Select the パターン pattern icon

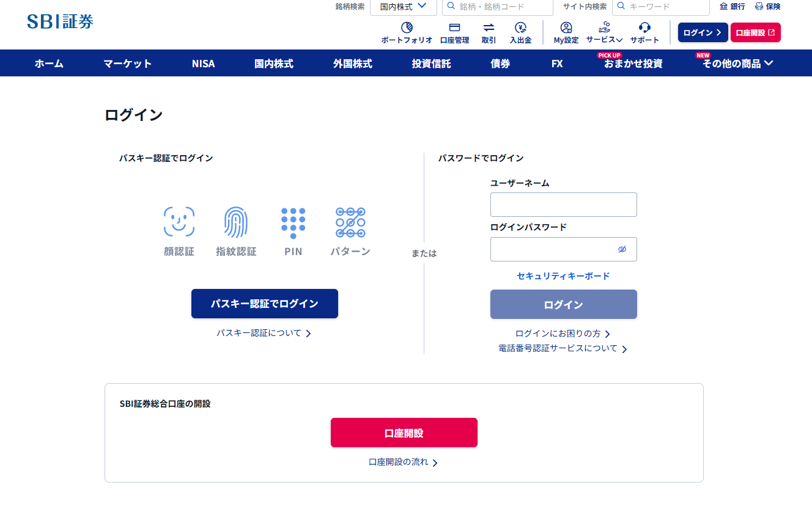point(350,222)
